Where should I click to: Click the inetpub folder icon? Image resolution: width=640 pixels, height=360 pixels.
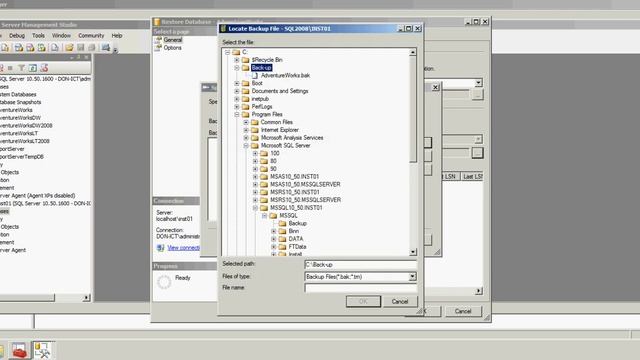pyautogui.click(x=245, y=99)
